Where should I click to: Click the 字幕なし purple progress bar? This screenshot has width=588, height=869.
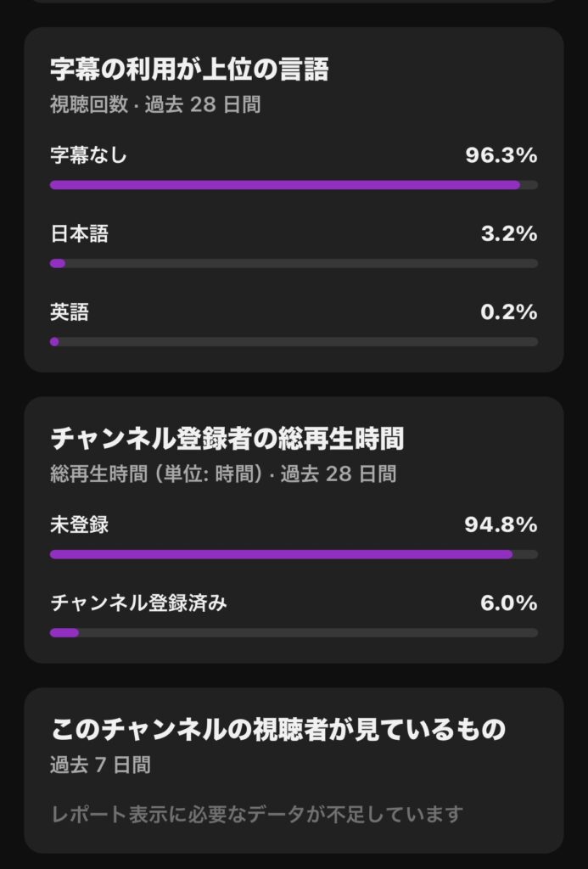click(x=294, y=185)
